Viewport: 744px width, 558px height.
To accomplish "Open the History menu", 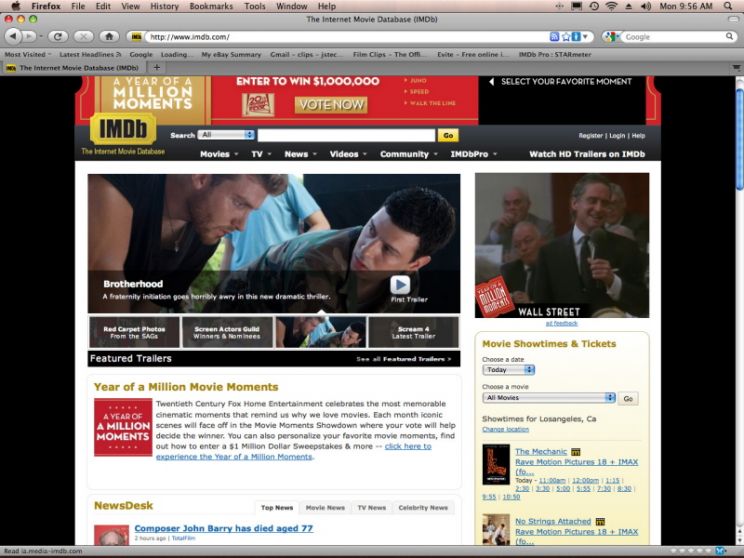I will [164, 6].
